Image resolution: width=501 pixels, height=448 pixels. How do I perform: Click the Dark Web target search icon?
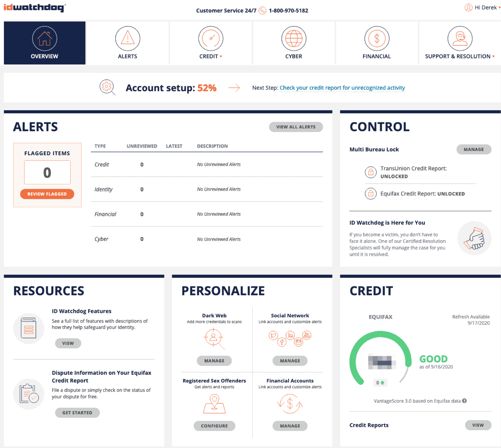[214, 339]
